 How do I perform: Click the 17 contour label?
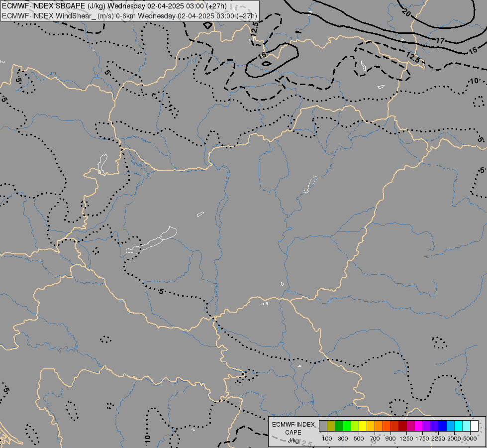click(x=440, y=41)
